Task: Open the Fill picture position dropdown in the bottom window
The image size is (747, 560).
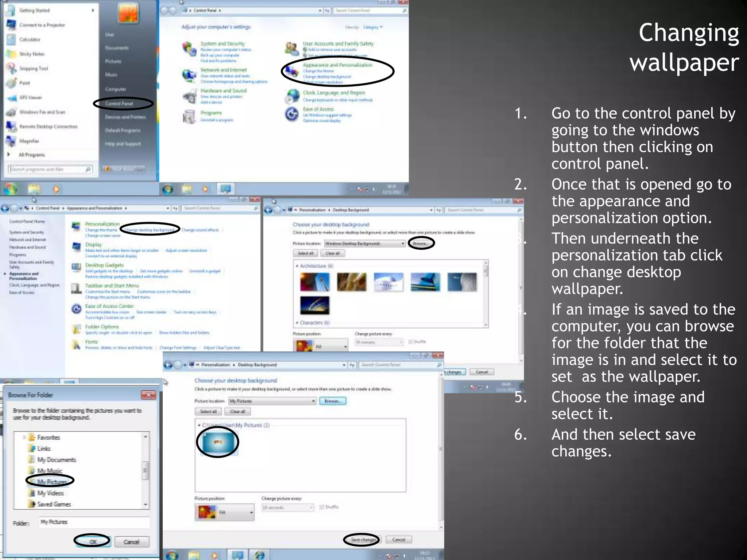Action: point(236,512)
